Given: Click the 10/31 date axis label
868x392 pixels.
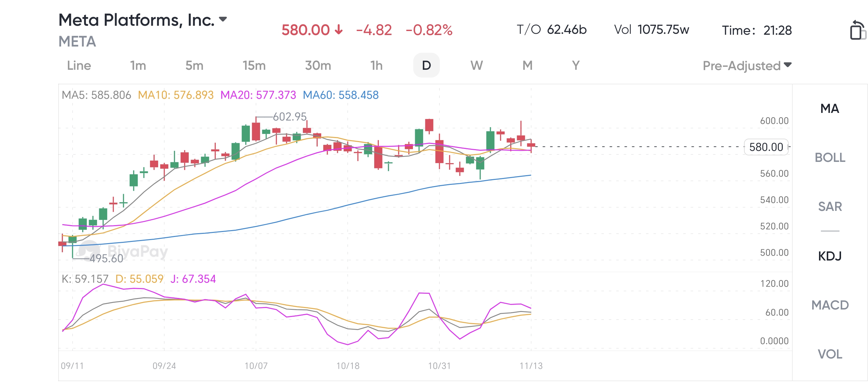Looking at the screenshot, I should point(439,366).
